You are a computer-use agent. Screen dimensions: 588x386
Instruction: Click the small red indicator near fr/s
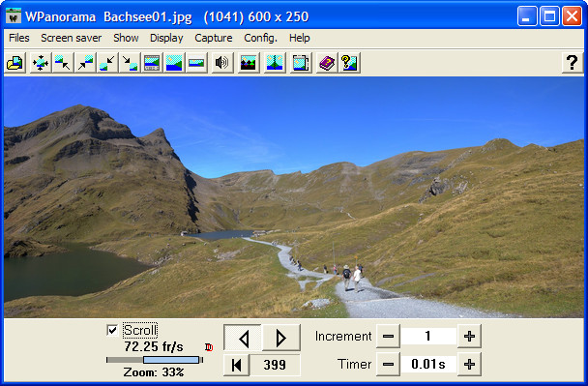tap(209, 347)
